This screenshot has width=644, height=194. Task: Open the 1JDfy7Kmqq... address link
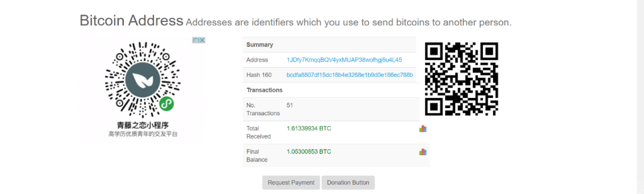(345, 60)
